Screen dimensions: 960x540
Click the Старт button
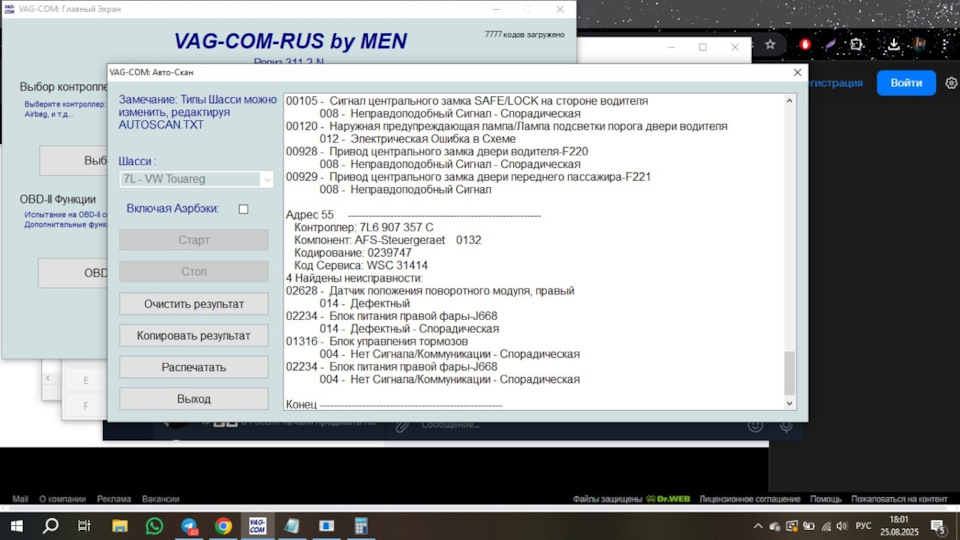193,240
